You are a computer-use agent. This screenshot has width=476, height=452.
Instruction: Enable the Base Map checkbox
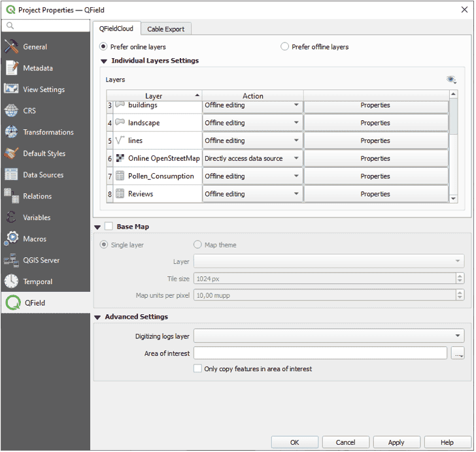click(x=109, y=226)
